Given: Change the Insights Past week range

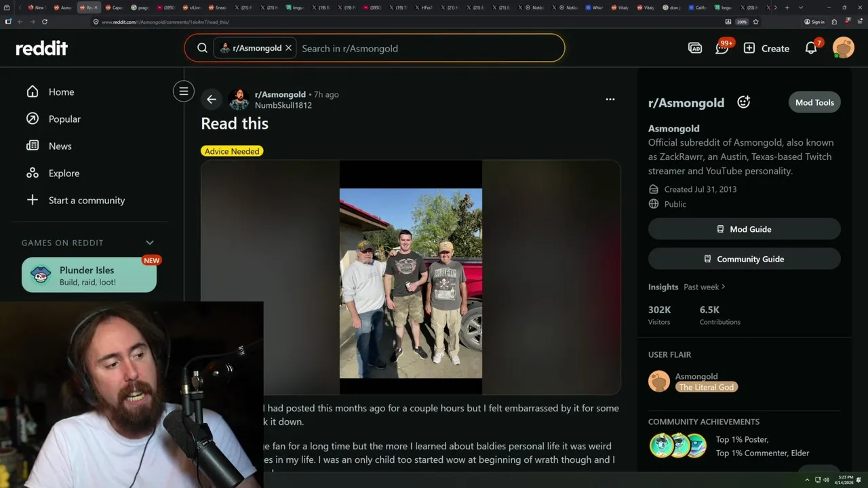Looking at the screenshot, I should point(704,287).
